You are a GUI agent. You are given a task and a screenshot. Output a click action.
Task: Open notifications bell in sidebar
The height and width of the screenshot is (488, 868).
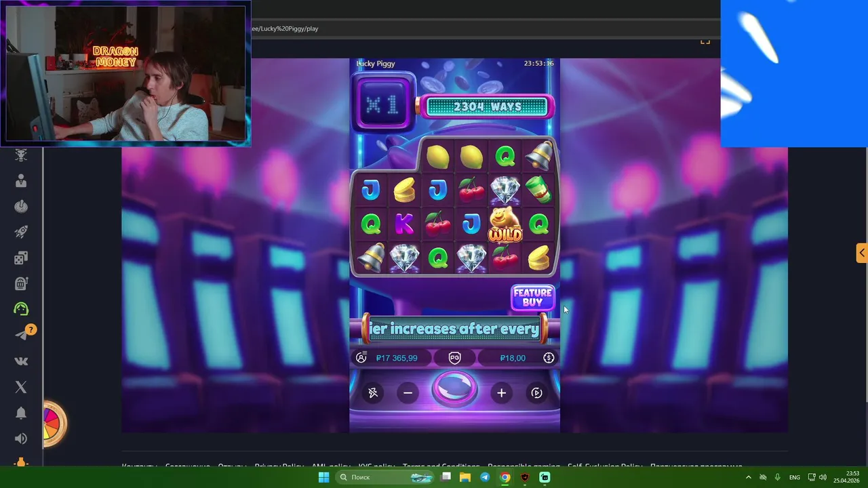click(21, 413)
